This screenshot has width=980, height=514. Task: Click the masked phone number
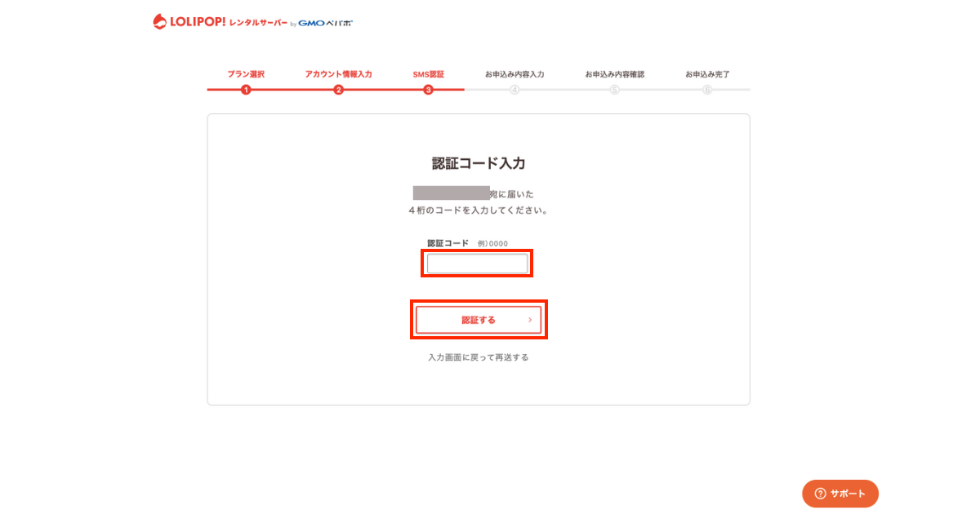click(x=451, y=193)
